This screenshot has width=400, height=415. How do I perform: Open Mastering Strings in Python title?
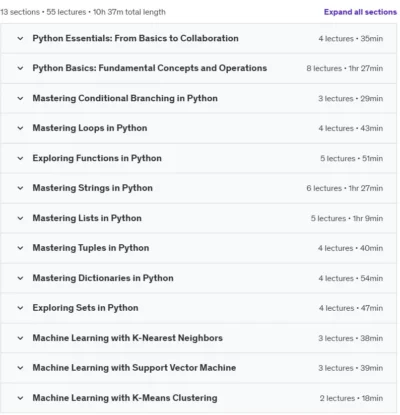click(92, 188)
